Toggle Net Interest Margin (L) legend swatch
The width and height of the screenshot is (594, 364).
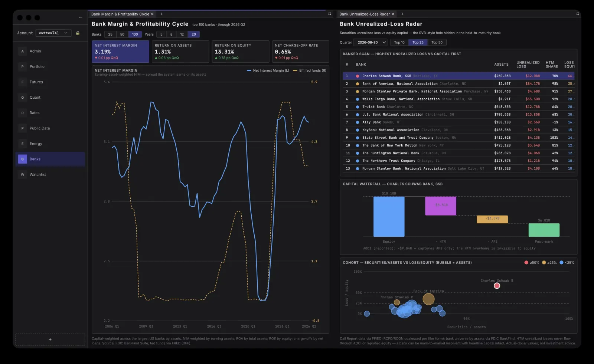click(249, 70)
